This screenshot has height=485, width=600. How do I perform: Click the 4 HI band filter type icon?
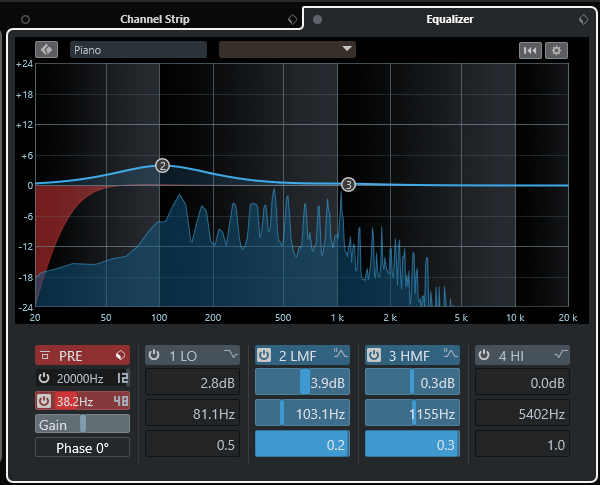tap(560, 355)
